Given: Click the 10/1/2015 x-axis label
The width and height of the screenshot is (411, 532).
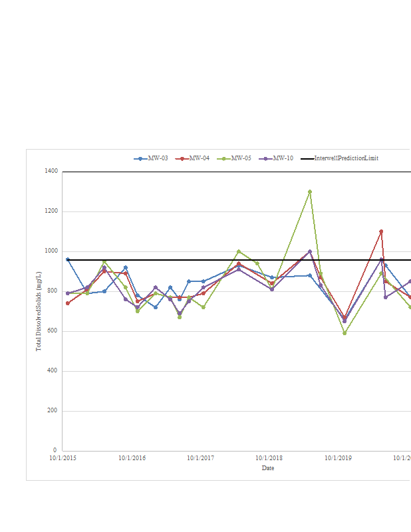Looking at the screenshot, I should [x=63, y=458].
